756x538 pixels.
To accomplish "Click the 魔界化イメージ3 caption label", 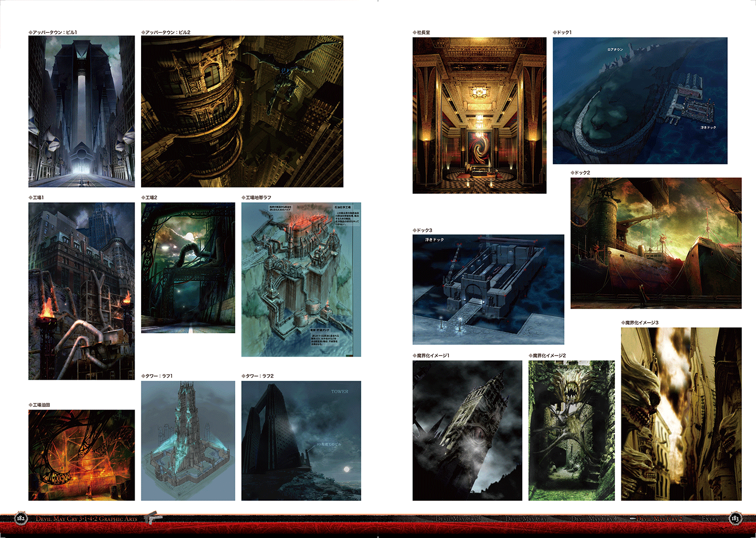I will (641, 323).
